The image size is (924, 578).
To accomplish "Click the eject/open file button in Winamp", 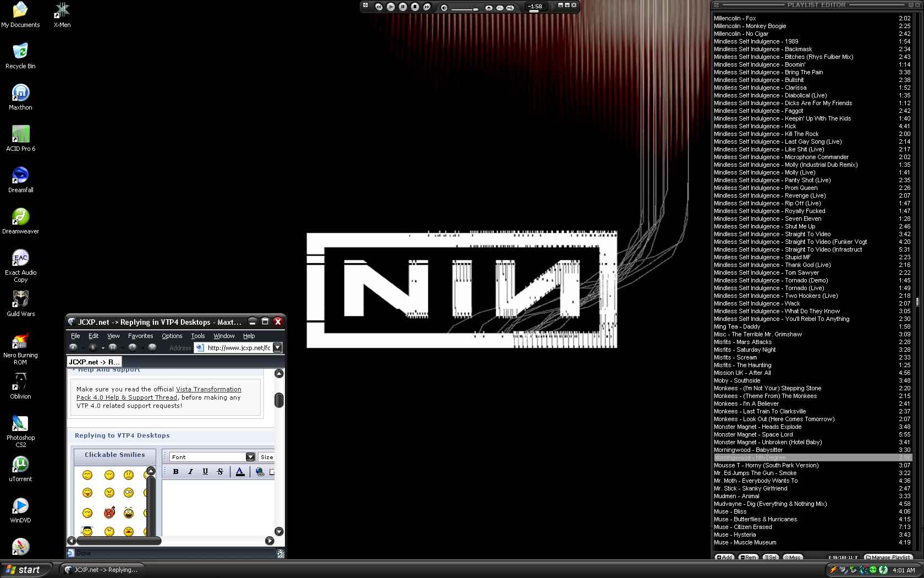I will click(488, 8).
